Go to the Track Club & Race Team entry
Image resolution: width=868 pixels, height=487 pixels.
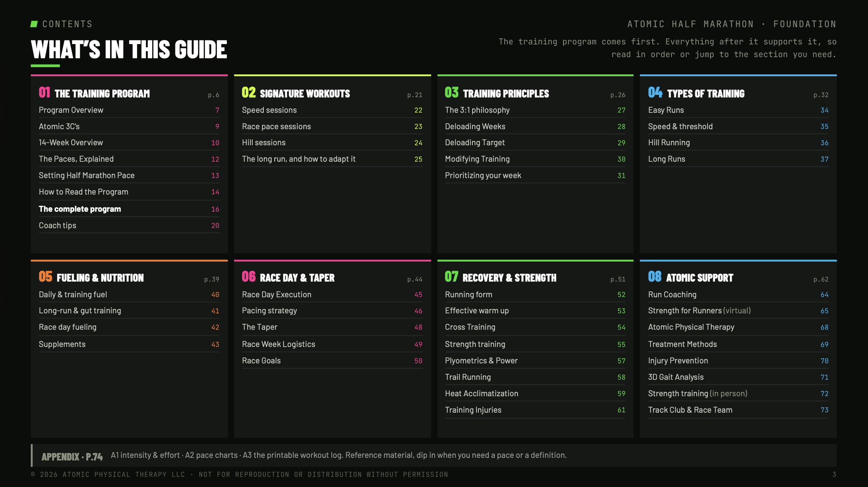(738, 410)
